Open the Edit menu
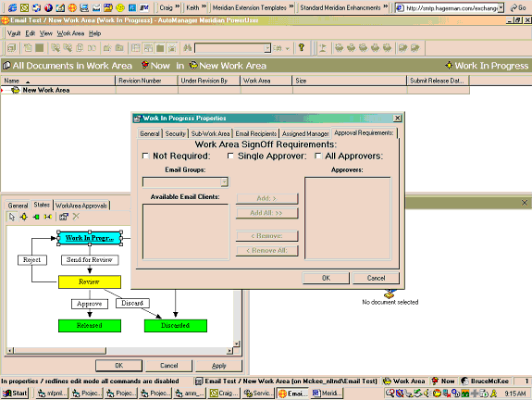The height and width of the screenshot is (400, 532). tap(31, 33)
